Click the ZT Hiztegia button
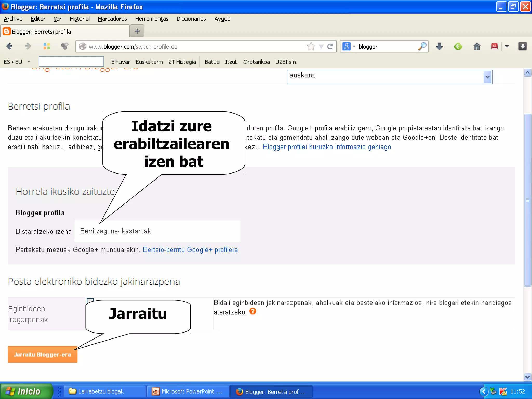The image size is (532, 399). pyautogui.click(x=182, y=62)
